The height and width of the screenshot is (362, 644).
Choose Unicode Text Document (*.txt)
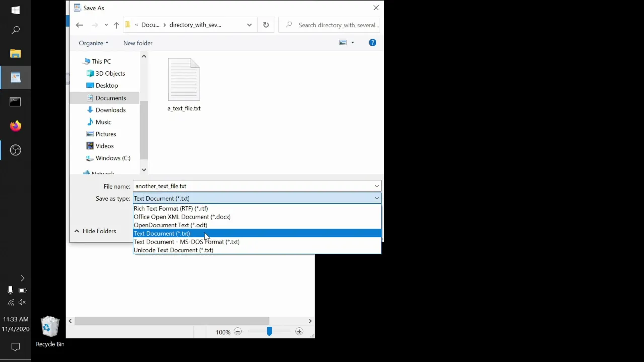pyautogui.click(x=257, y=250)
